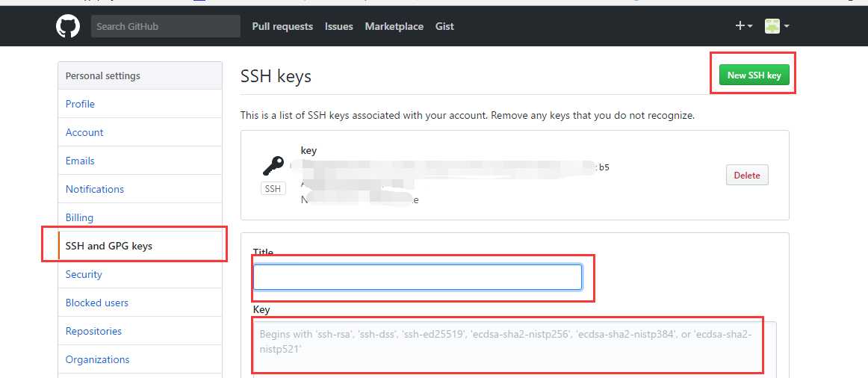The image size is (868, 378).
Task: Open the Gist link in the header
Action: (444, 26)
